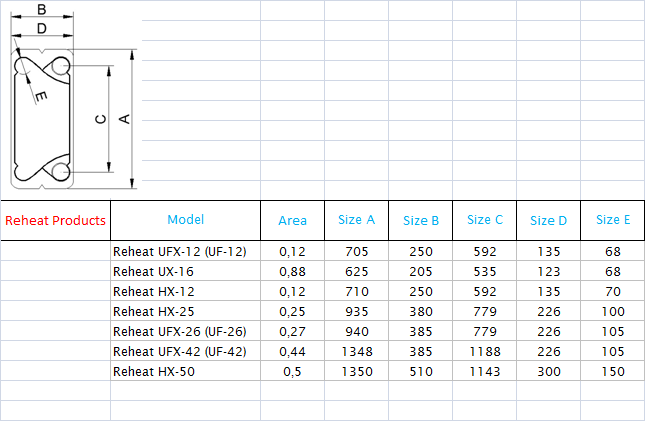The image size is (645, 421).
Task: Click the 'Reheat UX-16' model cell
Action: pyautogui.click(x=186, y=271)
